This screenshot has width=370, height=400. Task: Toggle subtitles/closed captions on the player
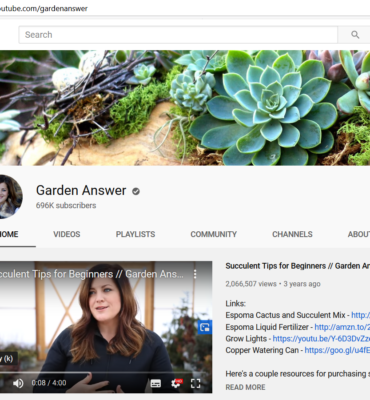tap(156, 383)
